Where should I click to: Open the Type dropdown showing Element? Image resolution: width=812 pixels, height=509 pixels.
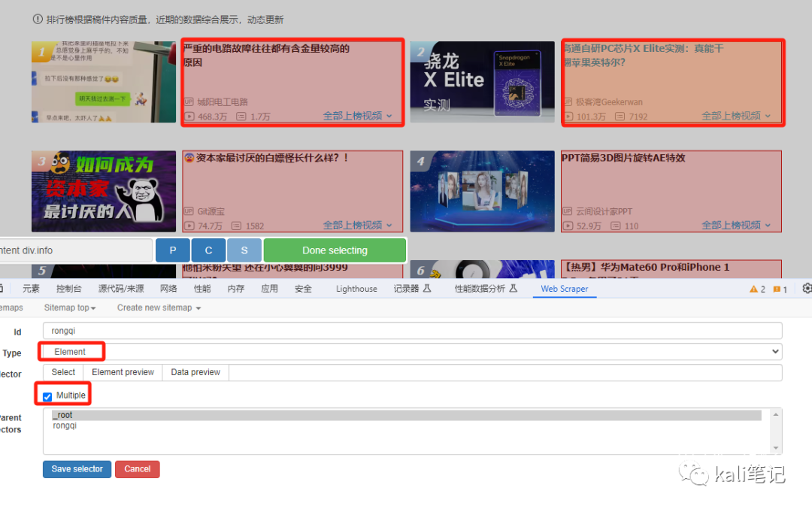point(412,352)
